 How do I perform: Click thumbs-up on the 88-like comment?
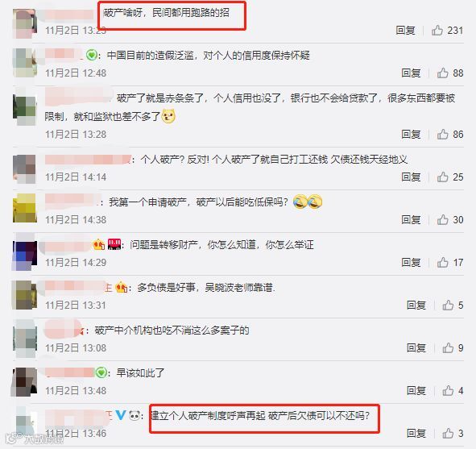443,73
